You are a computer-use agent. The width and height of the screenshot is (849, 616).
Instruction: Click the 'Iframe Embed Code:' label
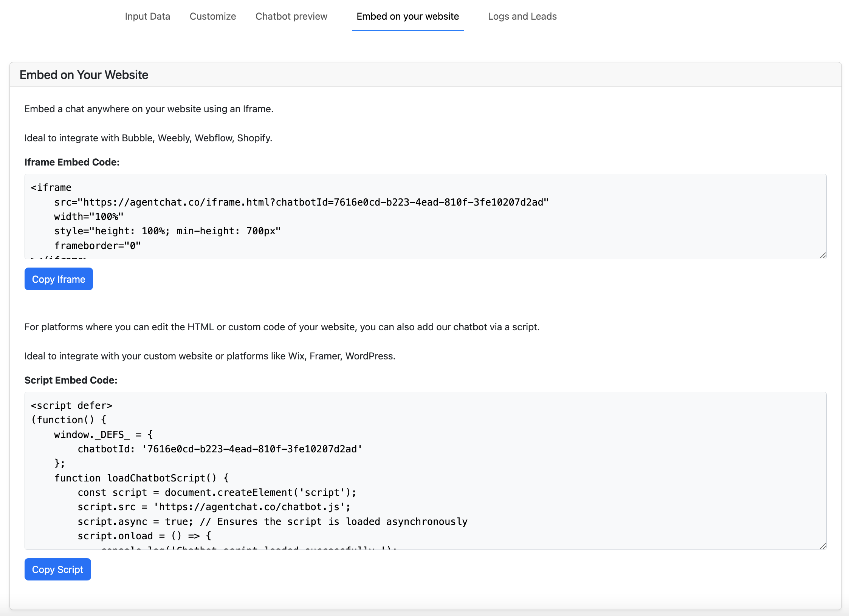pos(72,162)
